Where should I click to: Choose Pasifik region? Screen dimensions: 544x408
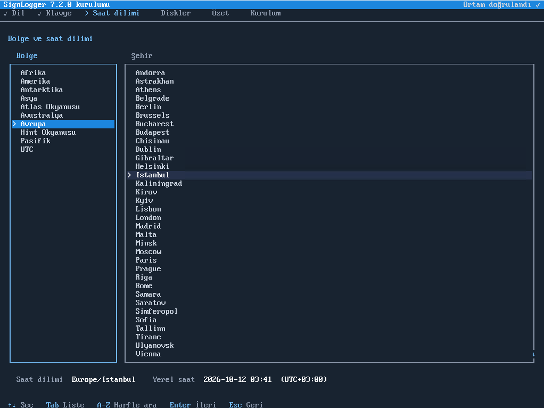coord(63,141)
